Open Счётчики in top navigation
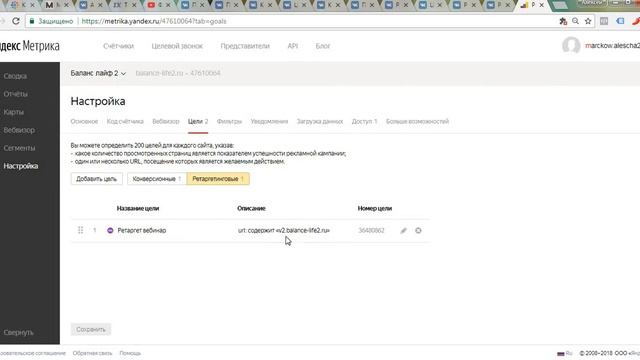 (118, 46)
